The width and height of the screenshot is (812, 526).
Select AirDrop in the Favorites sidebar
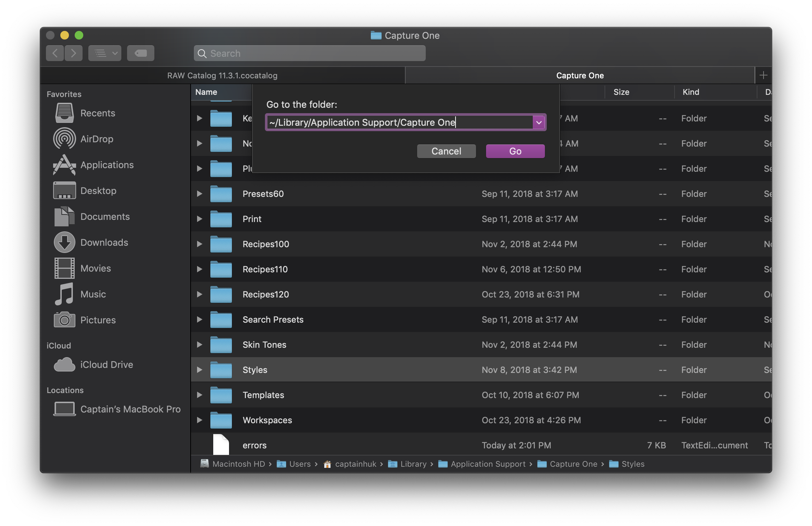click(x=97, y=139)
